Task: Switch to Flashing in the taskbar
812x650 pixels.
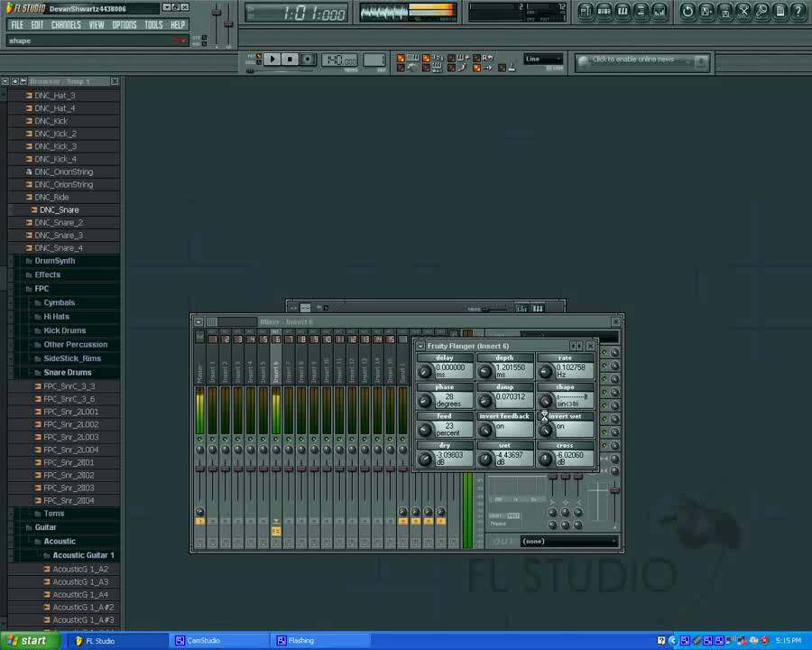Action: [321, 641]
